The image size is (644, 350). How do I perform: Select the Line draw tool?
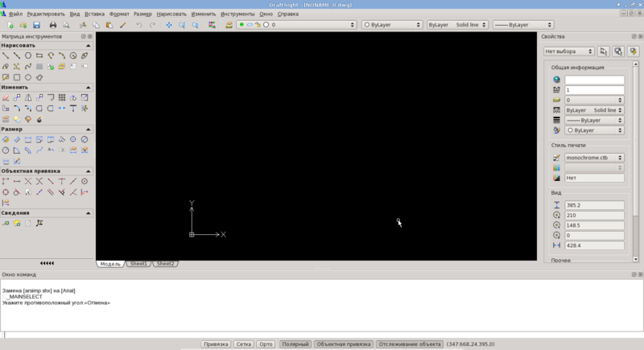point(6,56)
